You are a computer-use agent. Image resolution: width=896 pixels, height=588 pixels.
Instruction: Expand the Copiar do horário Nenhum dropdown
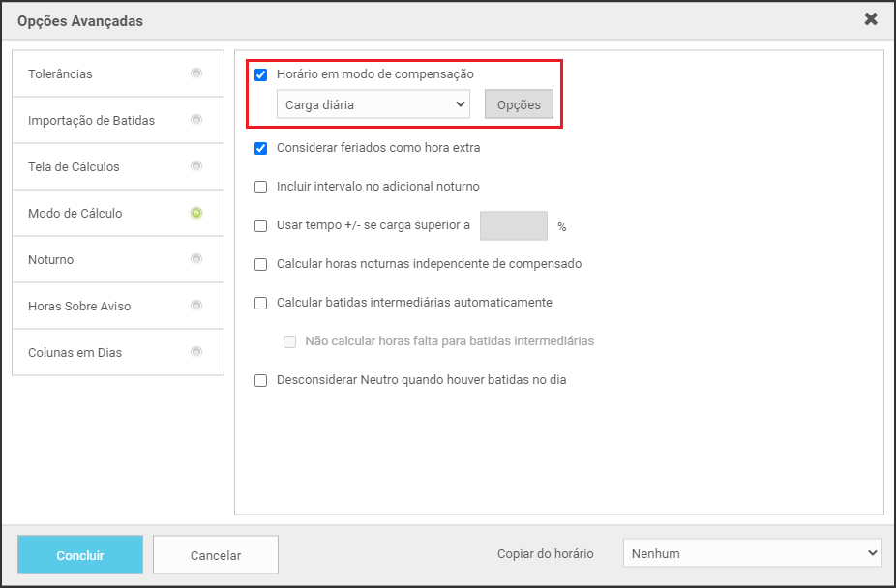click(x=752, y=554)
